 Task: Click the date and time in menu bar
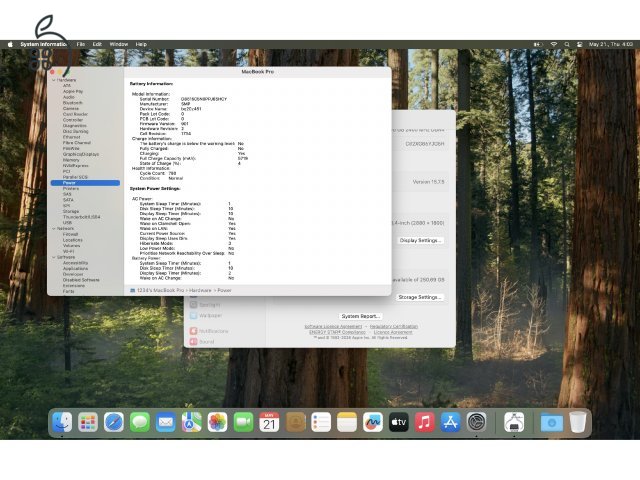point(611,44)
